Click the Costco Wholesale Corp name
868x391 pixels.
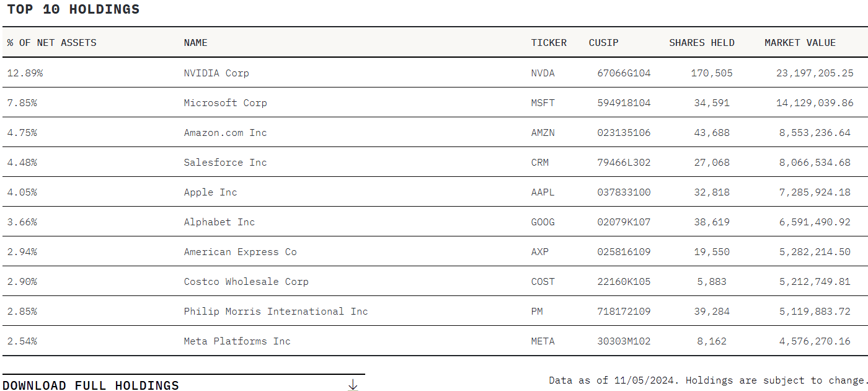[x=246, y=282]
